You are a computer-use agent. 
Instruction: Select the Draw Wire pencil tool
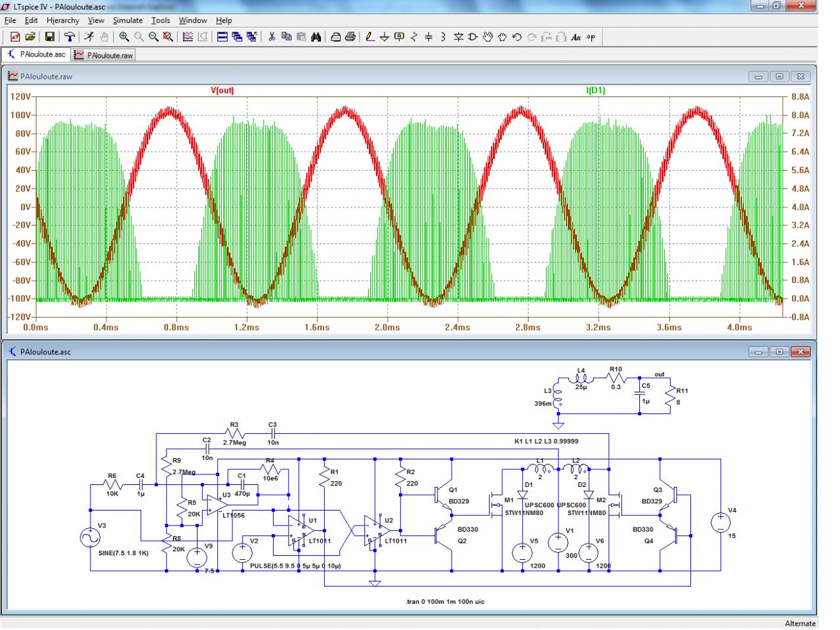tap(370, 37)
